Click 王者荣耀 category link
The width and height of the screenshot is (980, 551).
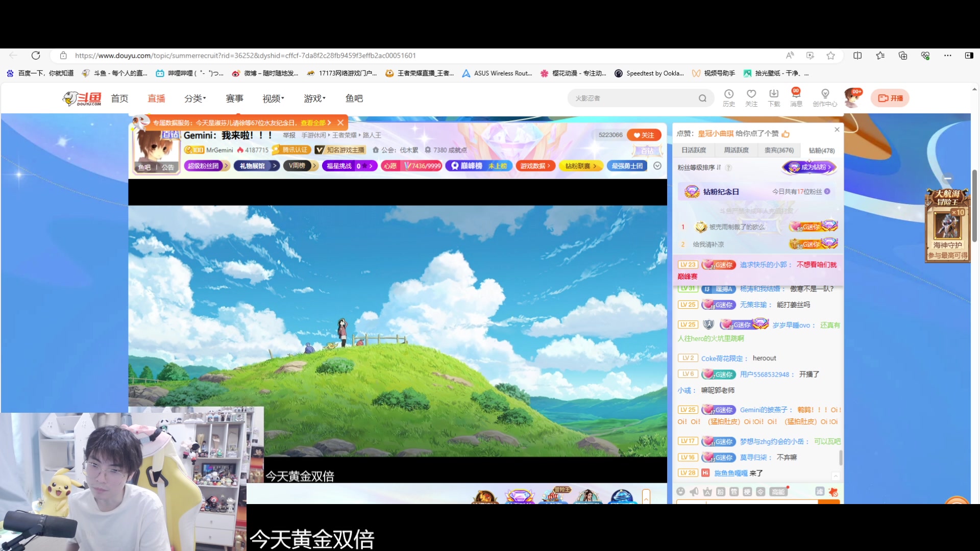(x=345, y=135)
